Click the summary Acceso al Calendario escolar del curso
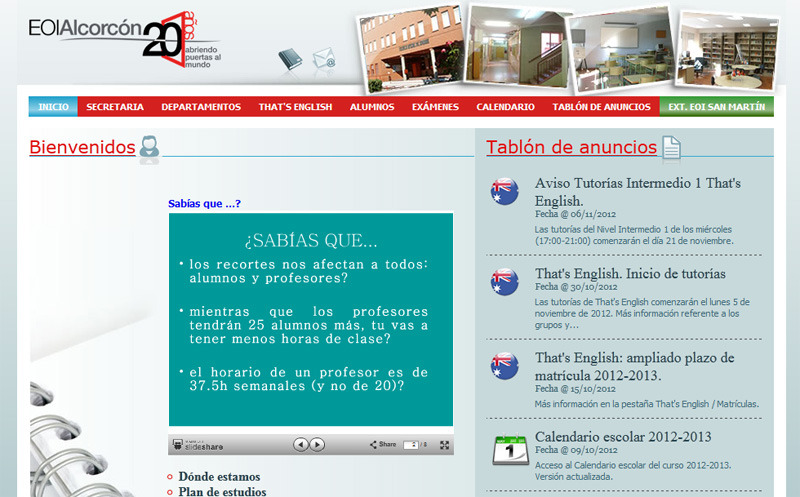 633,471
